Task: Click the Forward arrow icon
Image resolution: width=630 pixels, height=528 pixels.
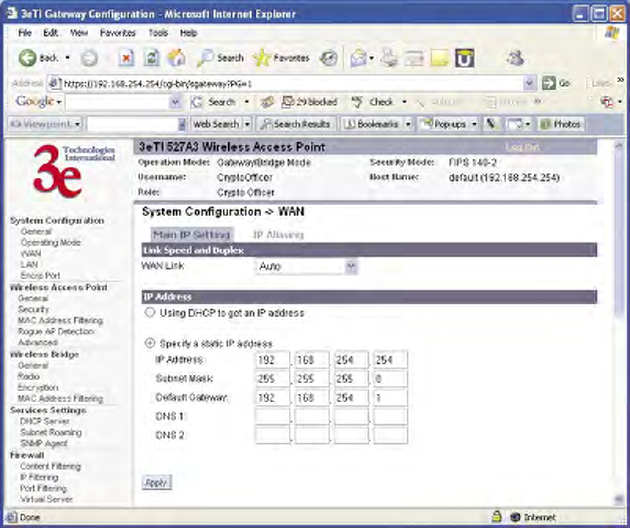Action: [89, 59]
